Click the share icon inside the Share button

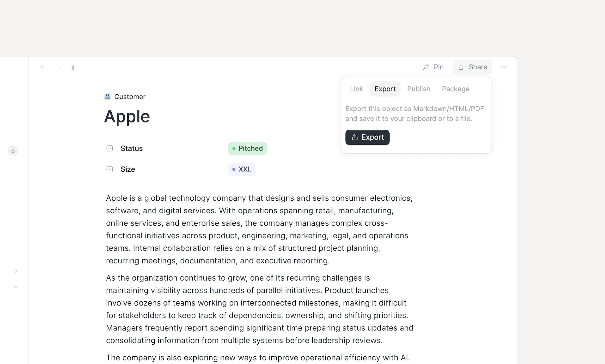pyautogui.click(x=461, y=67)
